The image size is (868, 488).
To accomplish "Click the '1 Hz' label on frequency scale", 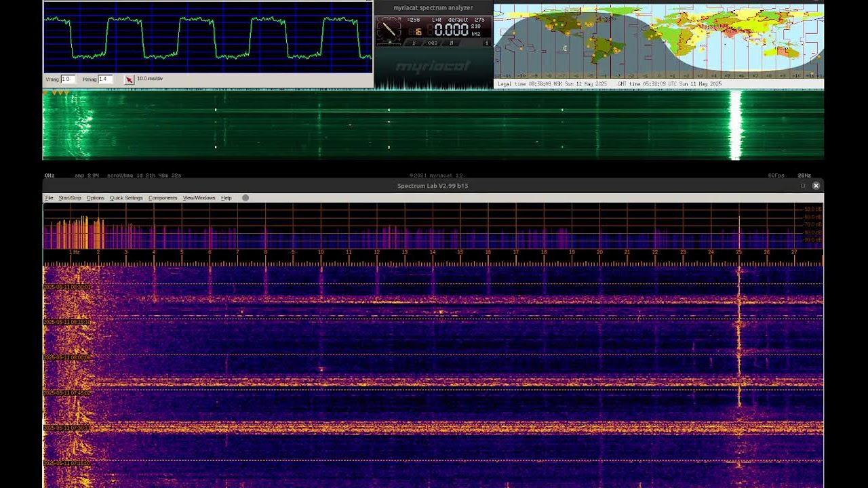I will click(x=75, y=253).
